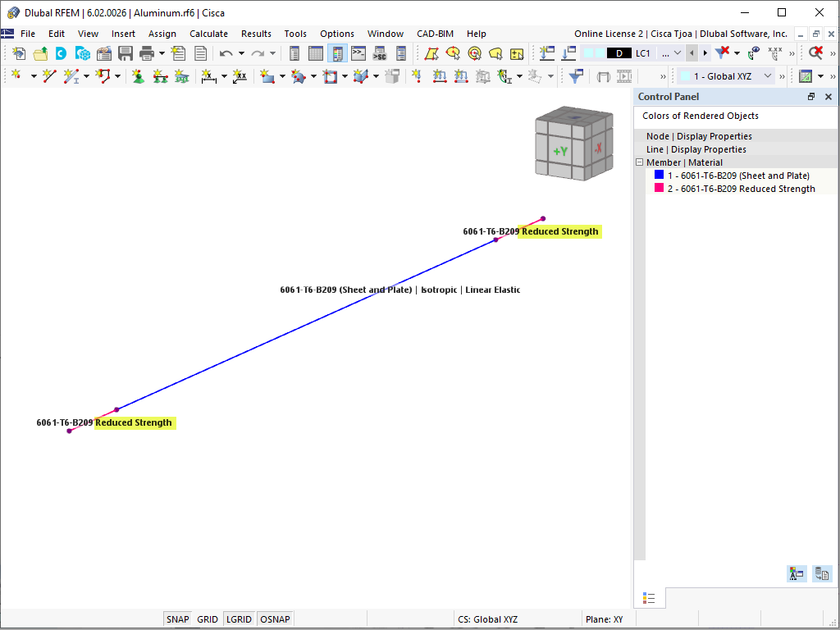This screenshot has width=840, height=630.
Task: Print the graphic with the printer icon
Action: coord(146,53)
